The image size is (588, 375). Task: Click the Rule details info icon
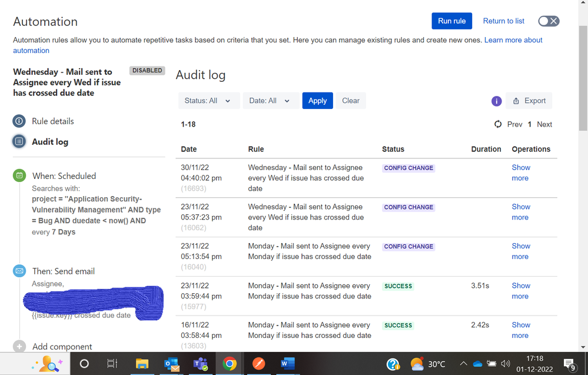[19, 121]
